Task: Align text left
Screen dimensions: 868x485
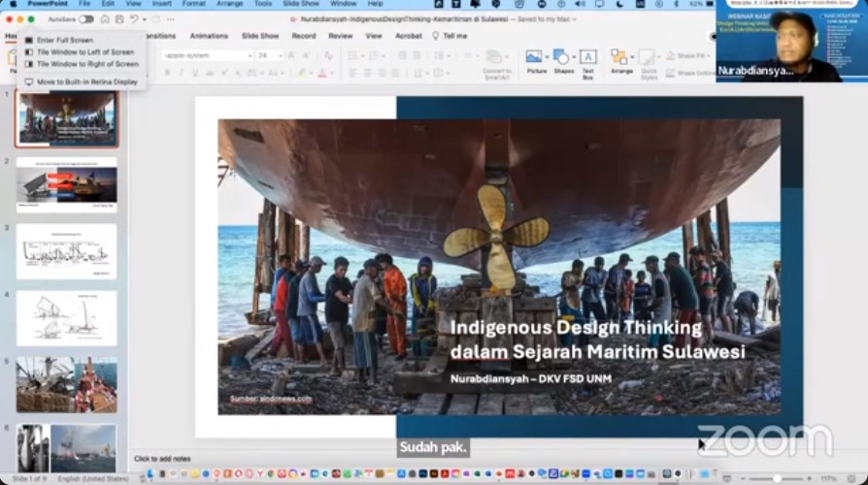Action: 352,73
